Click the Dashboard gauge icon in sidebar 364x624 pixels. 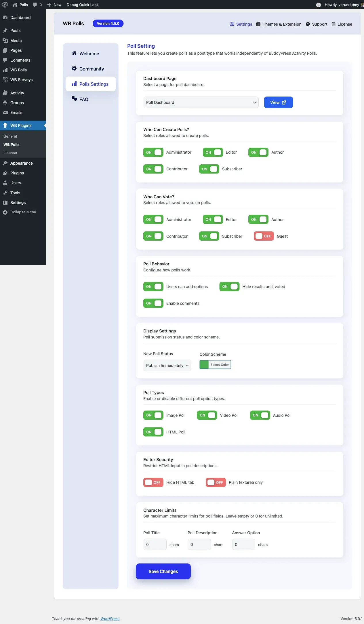5,18
